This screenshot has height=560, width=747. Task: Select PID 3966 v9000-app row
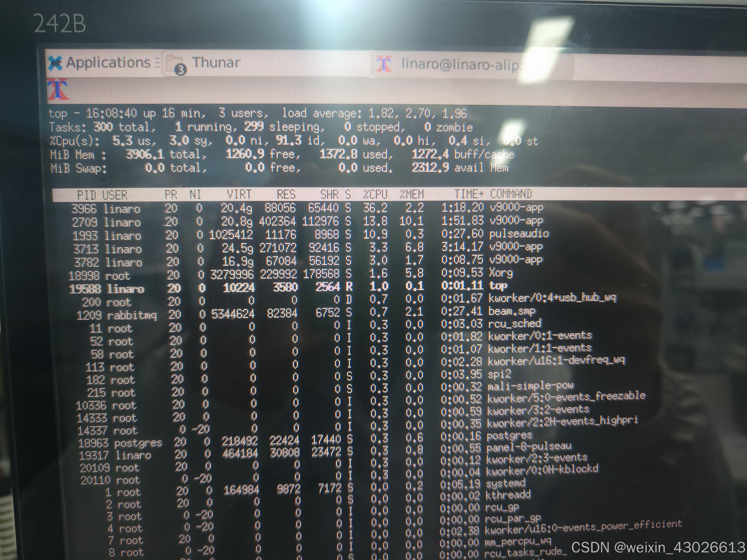pos(516,207)
